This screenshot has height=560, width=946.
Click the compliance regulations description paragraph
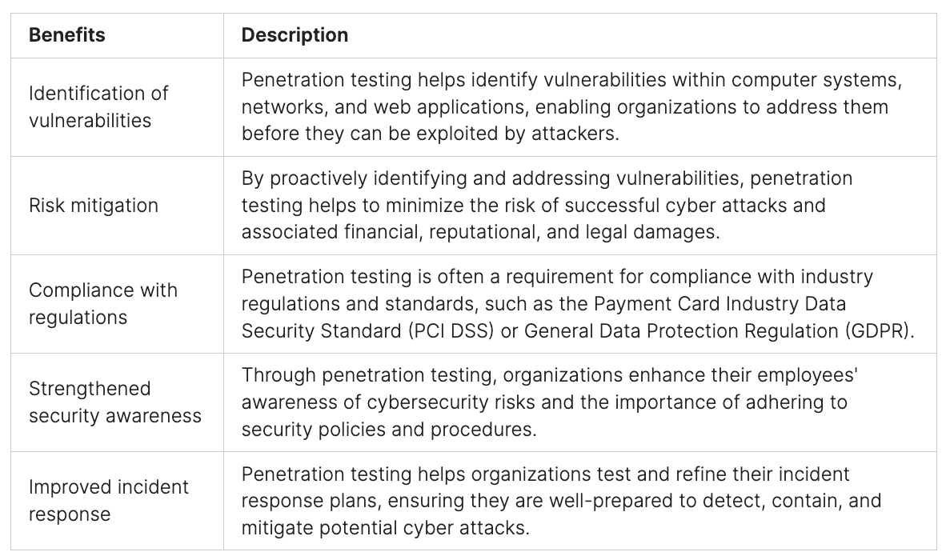(x=576, y=303)
